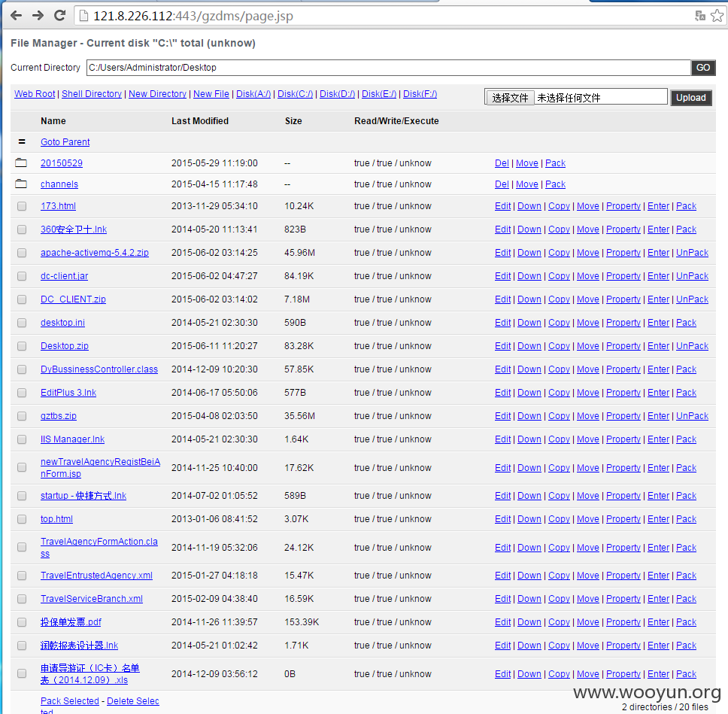This screenshot has width=728, height=714.
Task: Download IIS Manager.lnk via Down
Action: click(529, 439)
